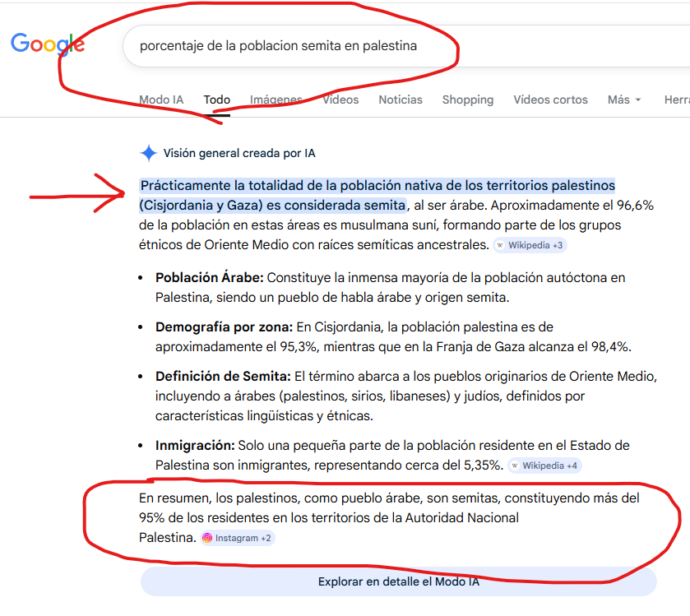Expand the Más dropdown
This screenshot has height=616, width=690.
[x=624, y=100]
